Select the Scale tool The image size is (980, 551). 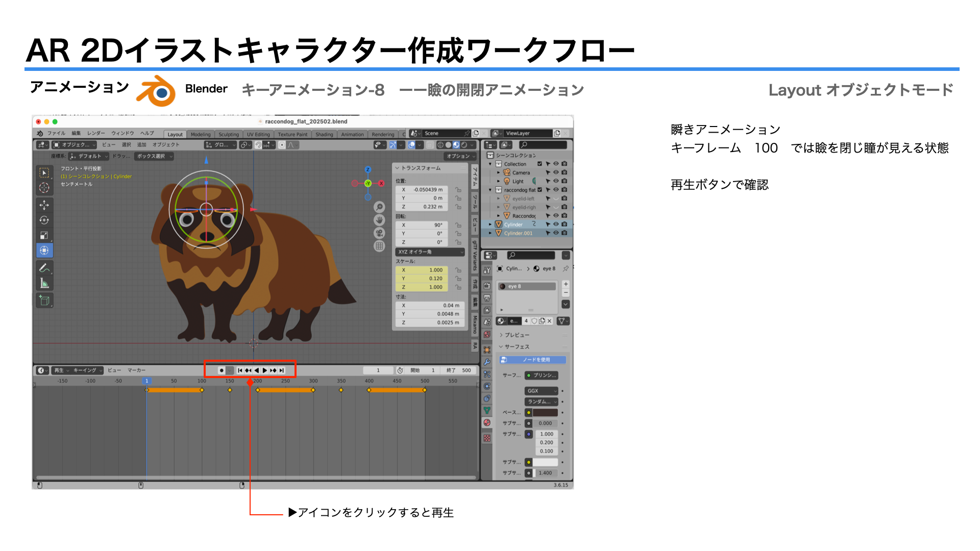point(44,235)
